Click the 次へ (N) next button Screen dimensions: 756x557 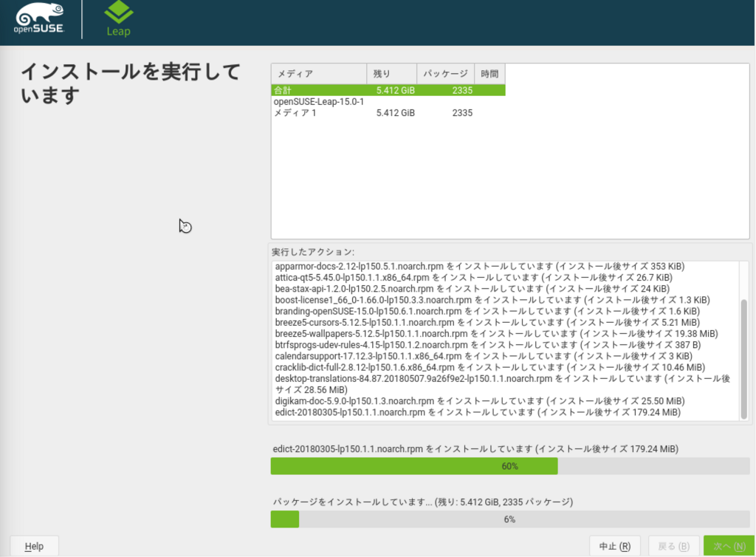729,546
